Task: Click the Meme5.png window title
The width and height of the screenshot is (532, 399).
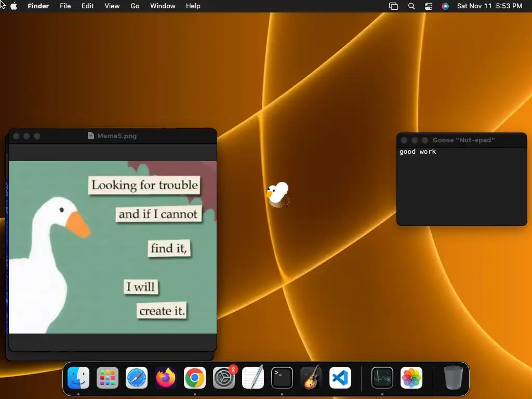Action: coord(117,136)
